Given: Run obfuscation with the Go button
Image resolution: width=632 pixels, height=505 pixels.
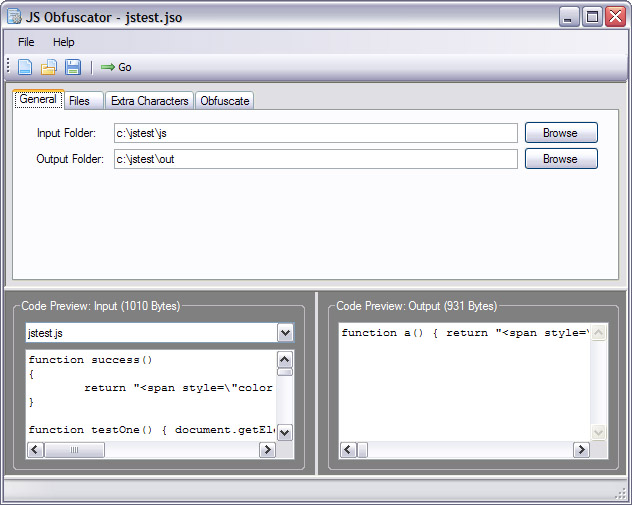Looking at the screenshot, I should coord(116,67).
